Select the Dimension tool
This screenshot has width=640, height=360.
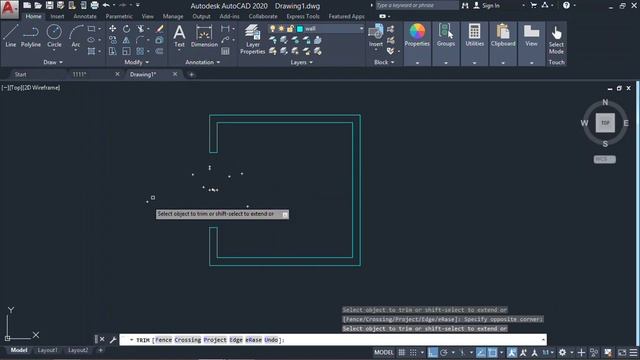click(x=204, y=36)
